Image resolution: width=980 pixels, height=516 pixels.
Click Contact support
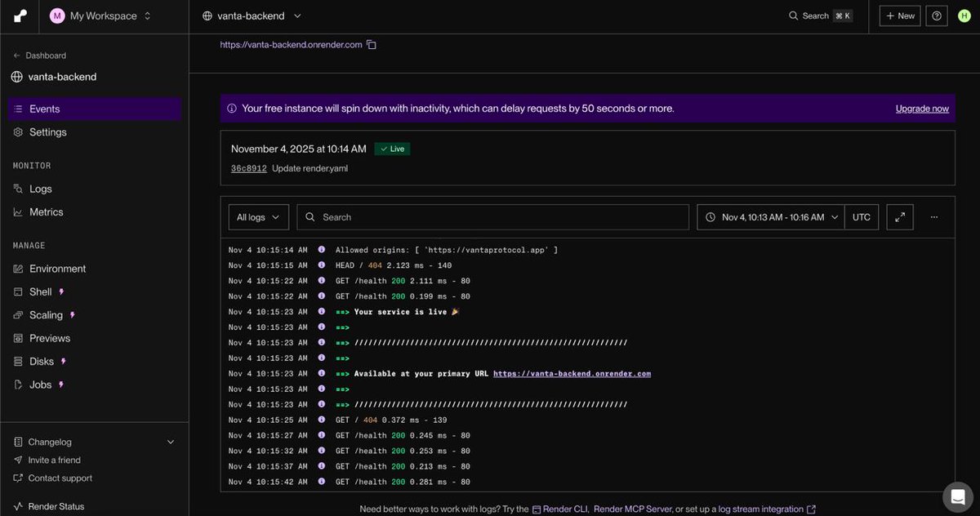coord(60,478)
